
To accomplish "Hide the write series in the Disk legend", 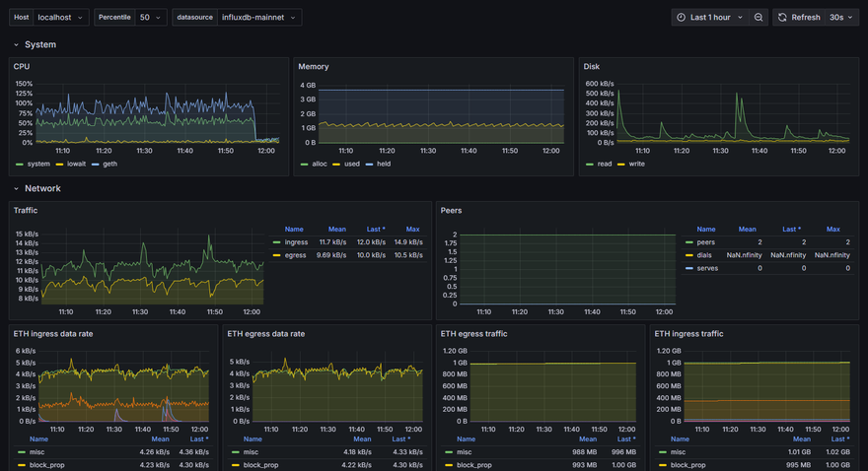I will 636,164.
